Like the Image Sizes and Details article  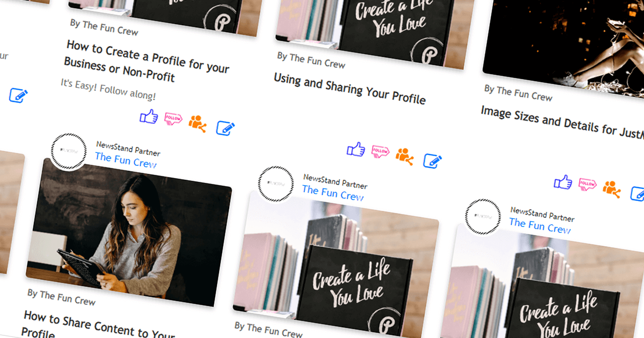(x=563, y=182)
